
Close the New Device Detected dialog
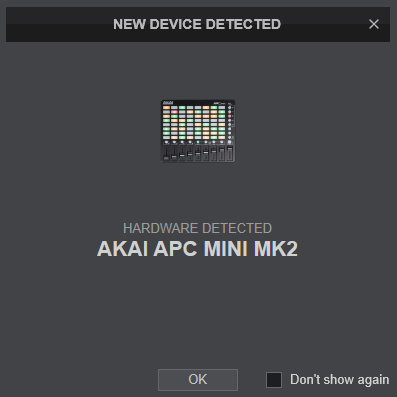(x=374, y=24)
